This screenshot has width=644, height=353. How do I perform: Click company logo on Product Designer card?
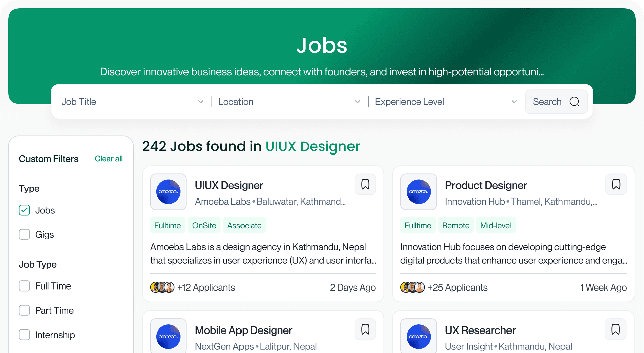[419, 192]
